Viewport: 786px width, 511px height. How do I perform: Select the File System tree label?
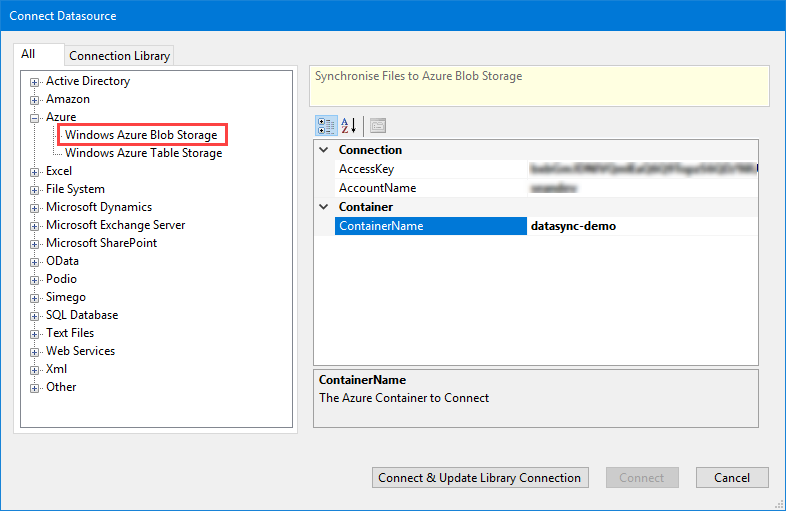[x=75, y=190]
